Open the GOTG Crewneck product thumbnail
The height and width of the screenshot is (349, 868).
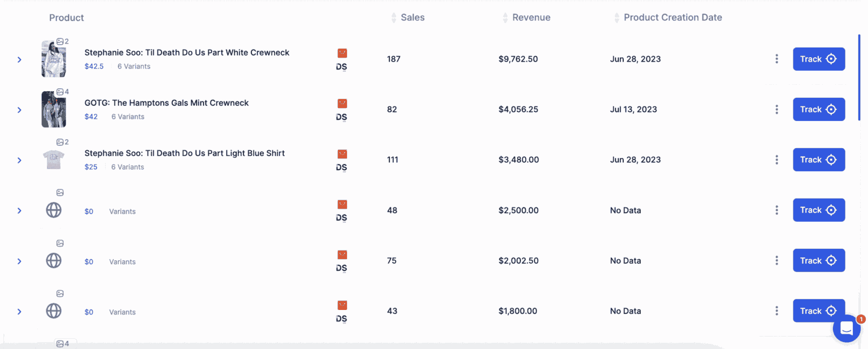click(54, 109)
